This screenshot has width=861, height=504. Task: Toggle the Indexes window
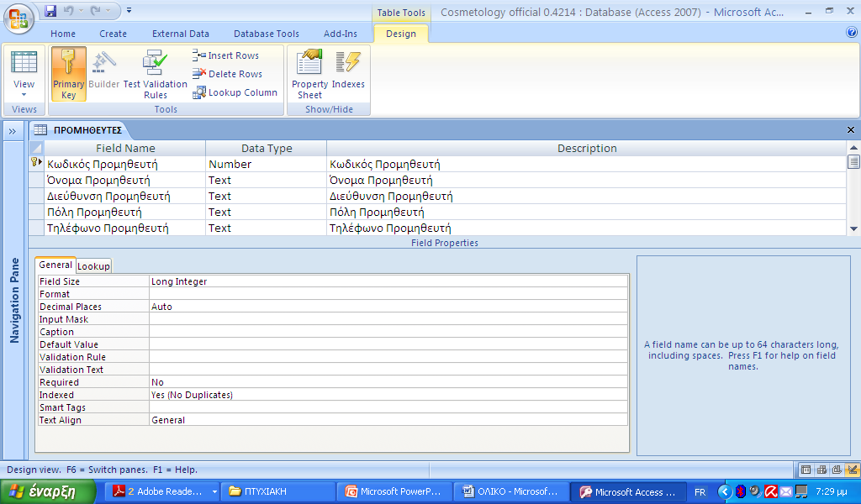click(348, 69)
